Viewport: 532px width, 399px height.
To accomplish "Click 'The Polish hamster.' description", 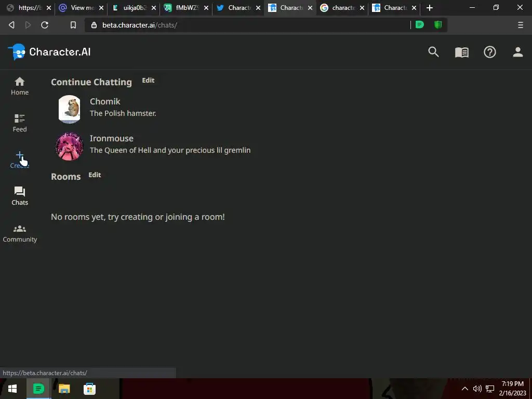I will tap(123, 113).
